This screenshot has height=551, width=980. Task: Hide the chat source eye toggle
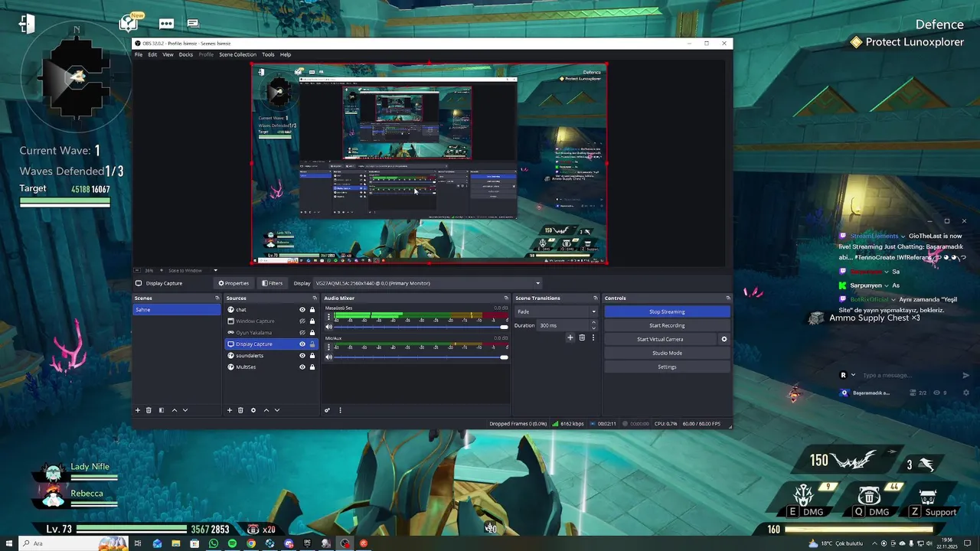pos(302,310)
